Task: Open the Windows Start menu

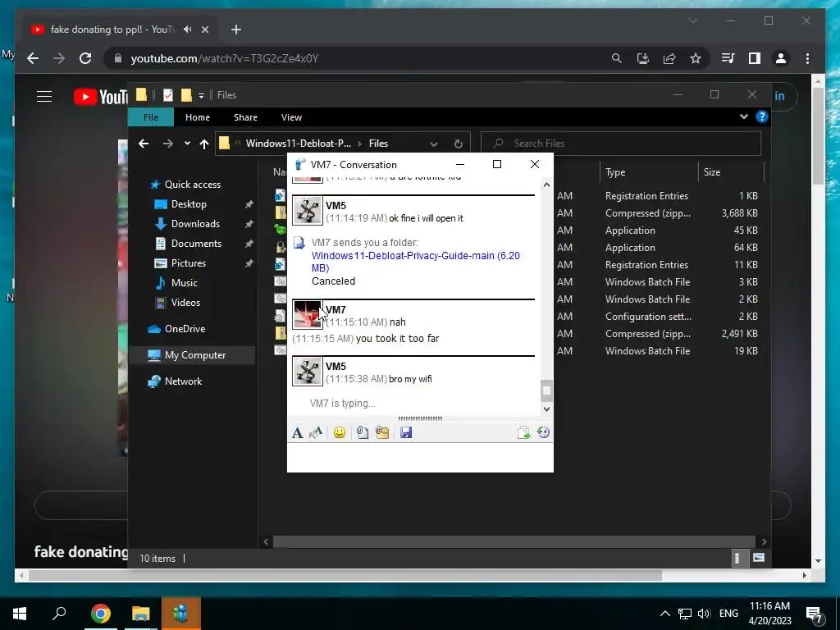Action: (x=20, y=614)
